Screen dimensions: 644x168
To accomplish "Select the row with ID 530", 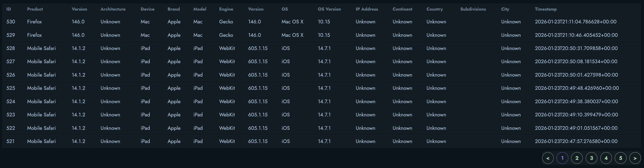I will click(11, 22).
